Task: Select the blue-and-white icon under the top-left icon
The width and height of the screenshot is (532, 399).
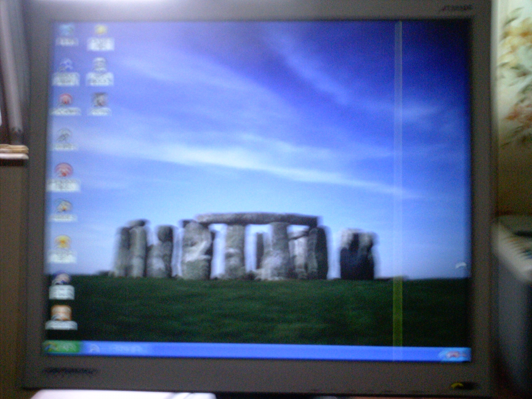Action: click(66, 71)
